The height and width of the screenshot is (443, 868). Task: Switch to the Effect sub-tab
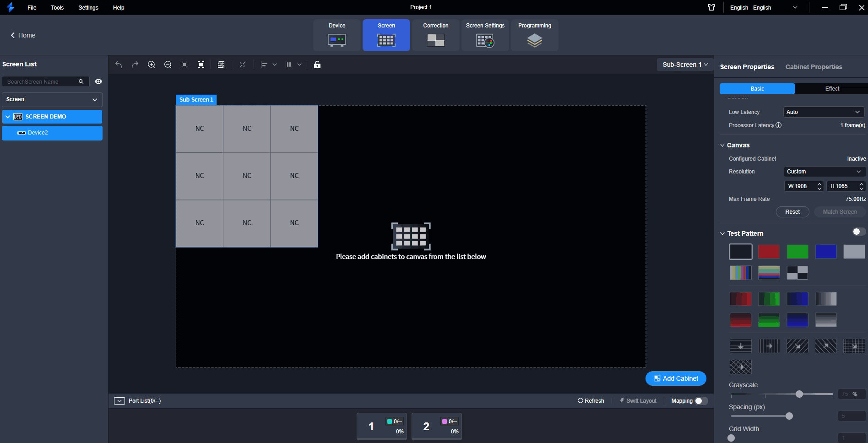pos(832,89)
